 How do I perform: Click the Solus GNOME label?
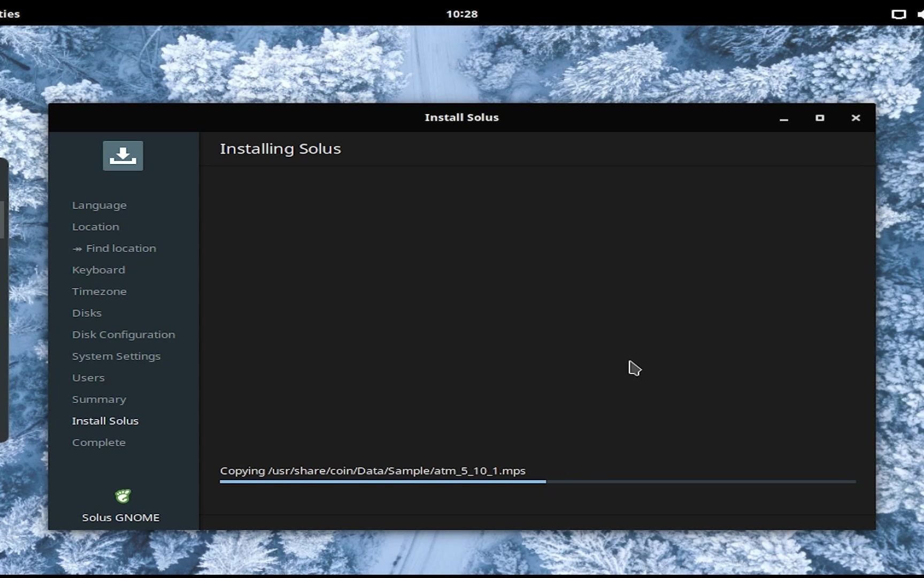121,518
